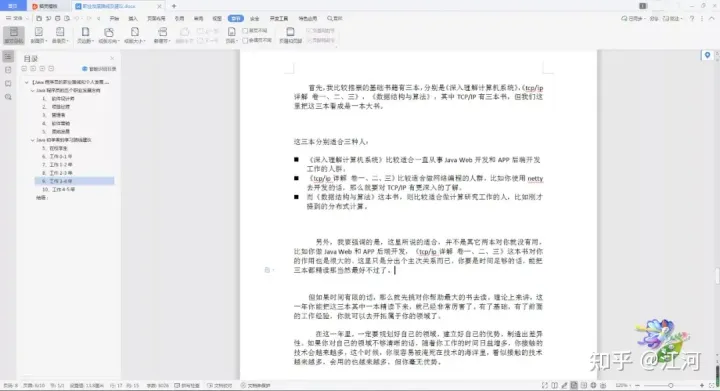The width and height of the screenshot is (720, 391).
Task: Switch to the 特色应用 ribbon tab
Action: click(308, 18)
